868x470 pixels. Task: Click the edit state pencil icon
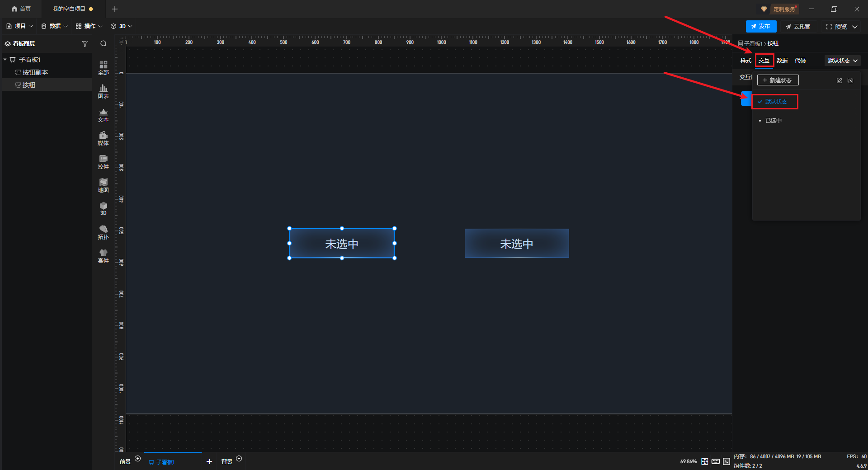point(839,80)
